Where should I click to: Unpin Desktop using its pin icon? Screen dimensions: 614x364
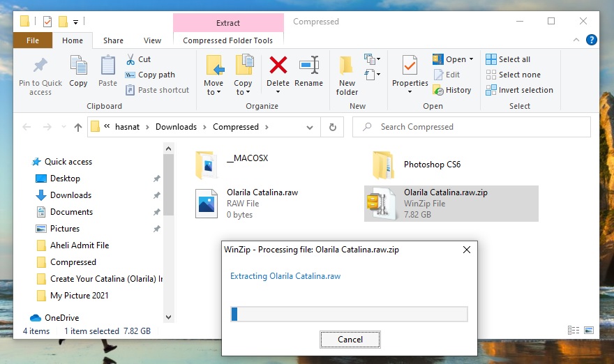156,179
